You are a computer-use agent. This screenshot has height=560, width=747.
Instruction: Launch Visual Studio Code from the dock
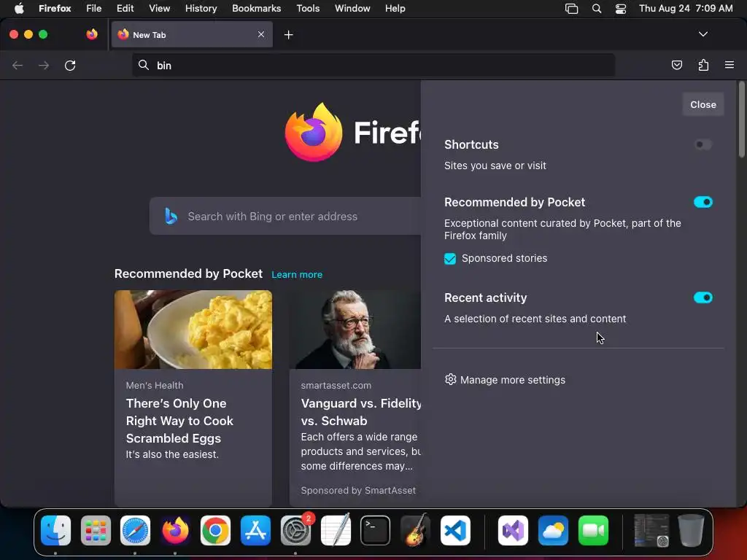[455, 530]
